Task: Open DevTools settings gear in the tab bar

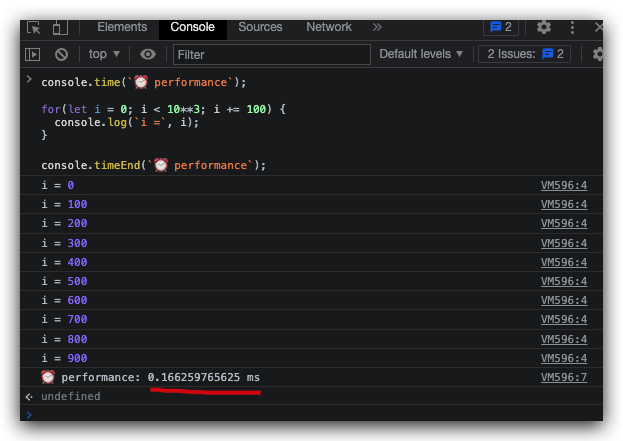Action: point(544,27)
